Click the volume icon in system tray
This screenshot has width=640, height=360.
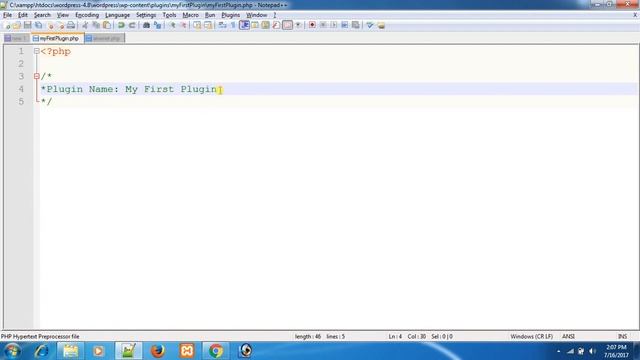click(x=592, y=351)
